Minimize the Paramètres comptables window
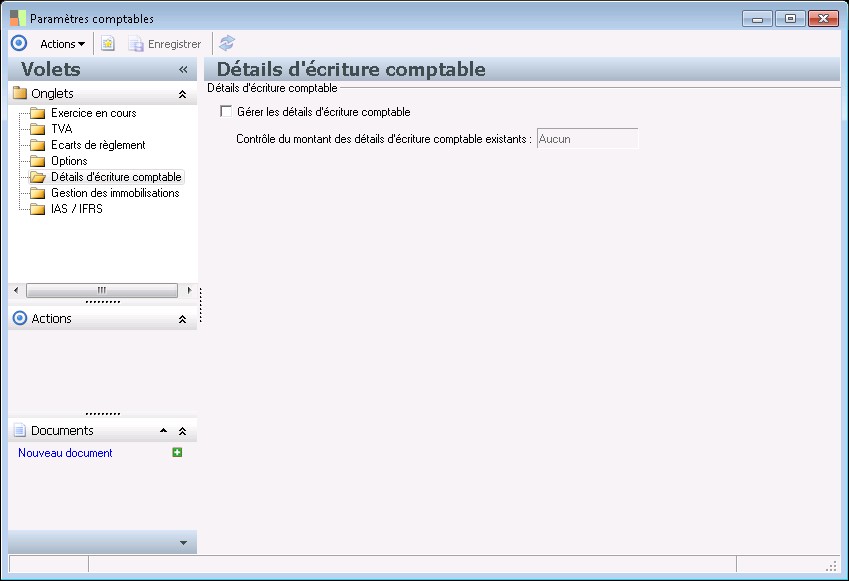The height and width of the screenshot is (581, 849). click(757, 19)
